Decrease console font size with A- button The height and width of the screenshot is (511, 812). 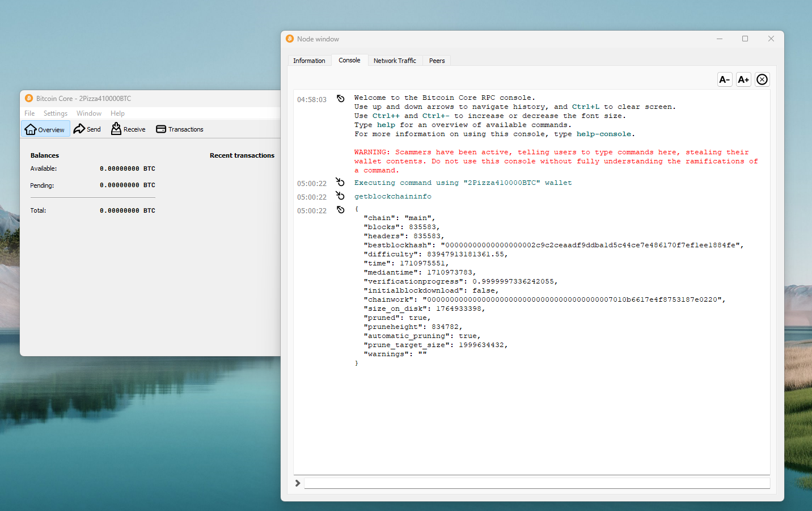coord(725,79)
